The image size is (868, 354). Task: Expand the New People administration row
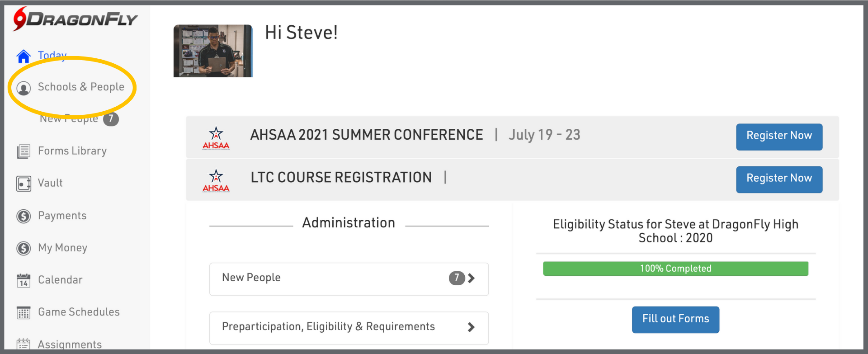pyautogui.click(x=349, y=279)
